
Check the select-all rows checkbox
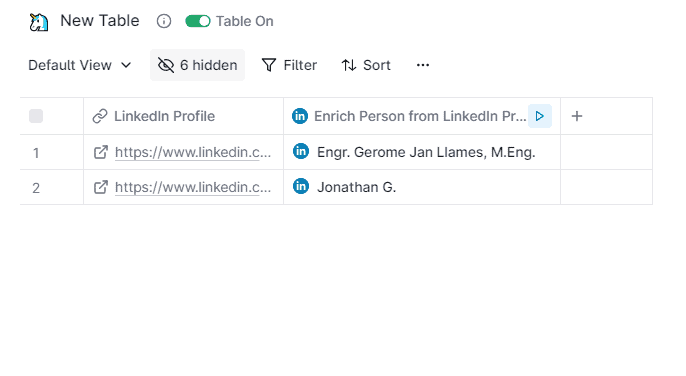click(x=36, y=116)
